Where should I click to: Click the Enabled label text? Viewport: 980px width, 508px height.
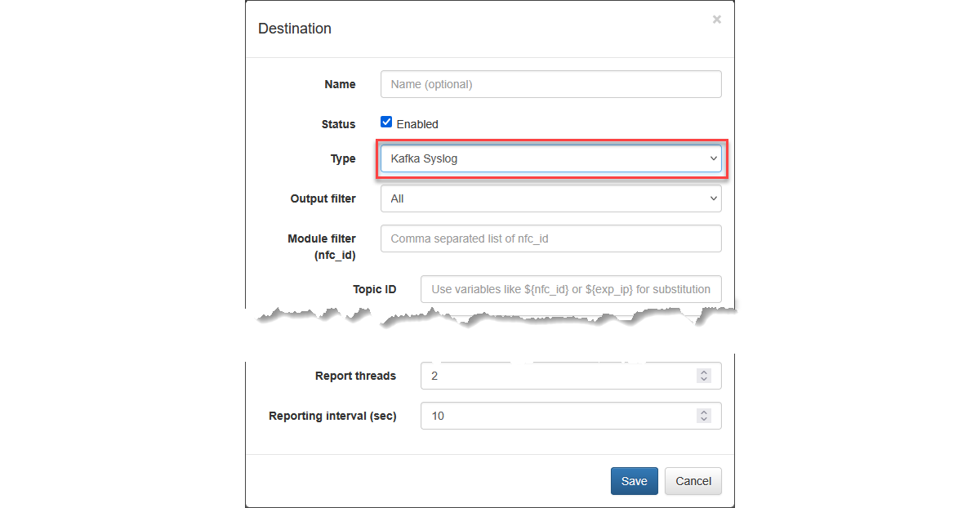point(417,124)
